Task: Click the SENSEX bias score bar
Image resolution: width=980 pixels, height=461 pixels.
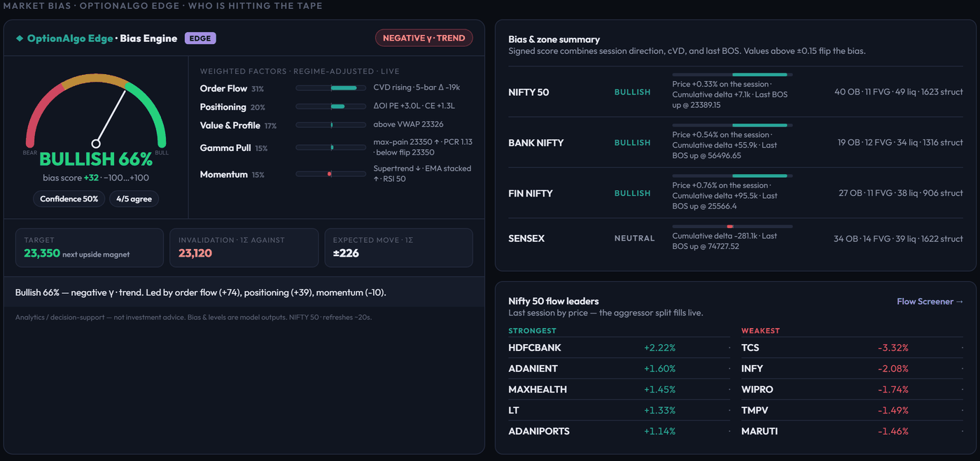Action: 732,226
